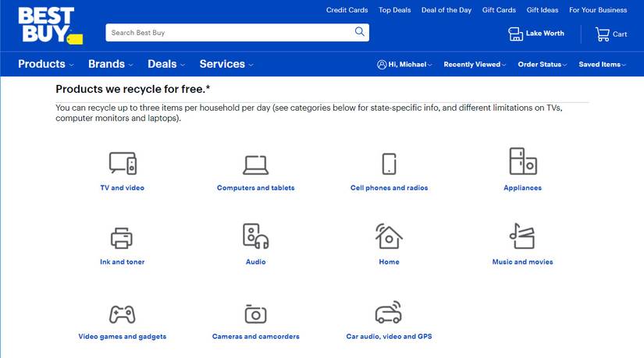Click the Ink and toner printer icon

coord(122,238)
